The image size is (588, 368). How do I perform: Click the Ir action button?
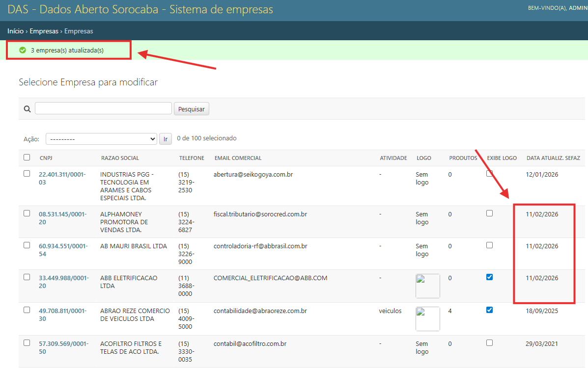(x=165, y=139)
